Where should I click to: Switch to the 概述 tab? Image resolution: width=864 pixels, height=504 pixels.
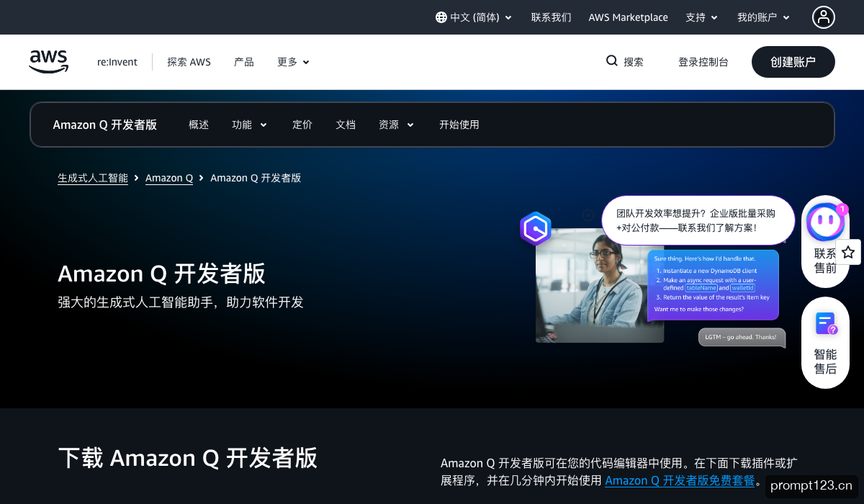click(199, 125)
